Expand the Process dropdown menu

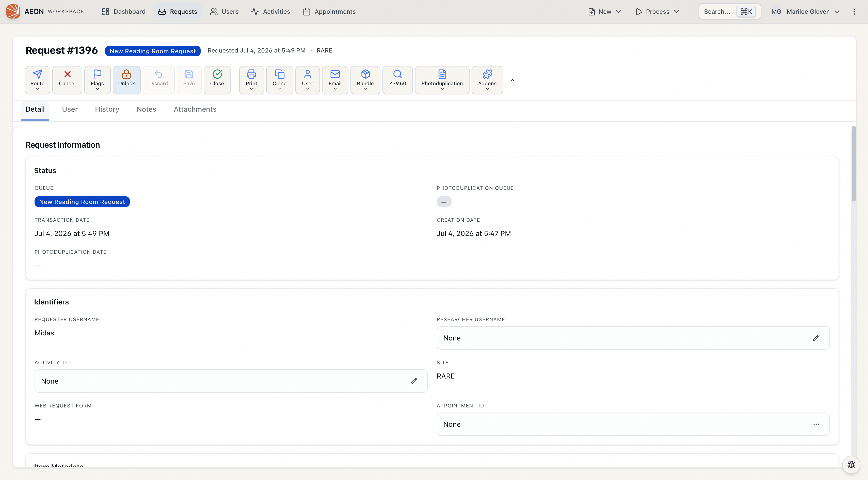[657, 11]
